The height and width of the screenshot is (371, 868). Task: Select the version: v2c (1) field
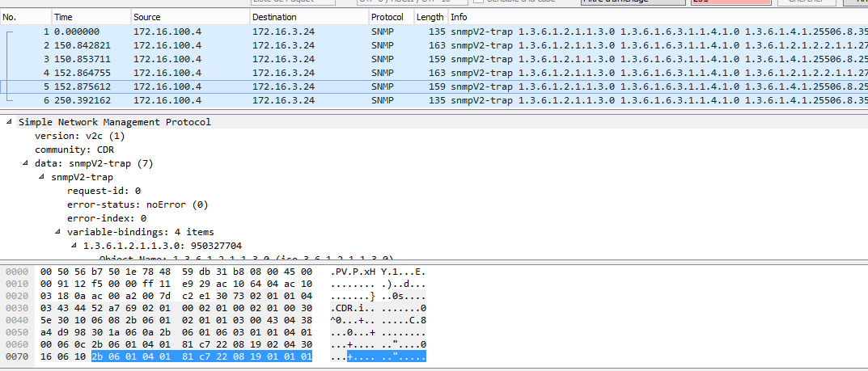pos(80,136)
